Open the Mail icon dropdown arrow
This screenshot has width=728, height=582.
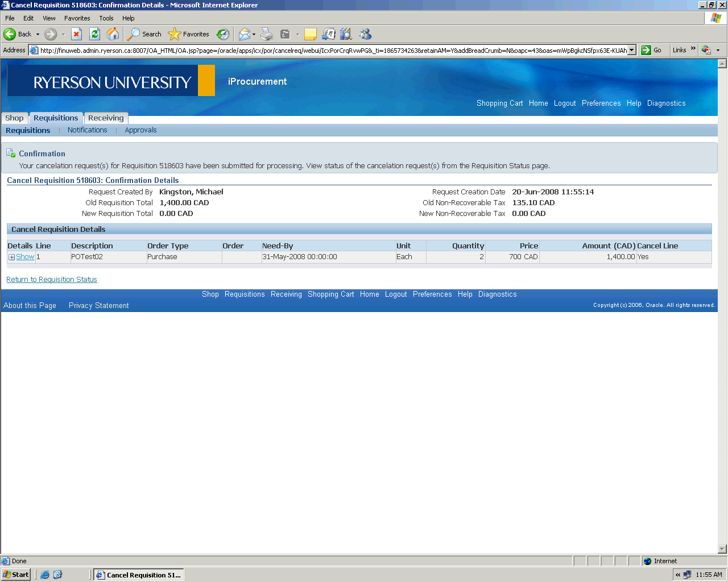(x=254, y=34)
